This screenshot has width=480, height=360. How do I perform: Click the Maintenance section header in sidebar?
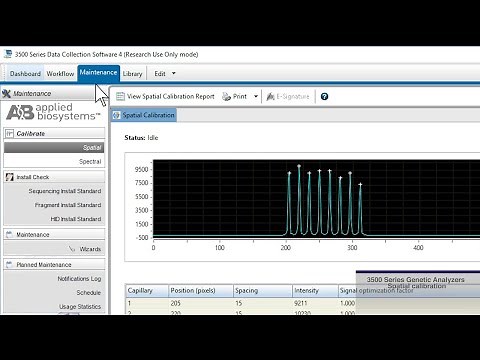click(54, 235)
